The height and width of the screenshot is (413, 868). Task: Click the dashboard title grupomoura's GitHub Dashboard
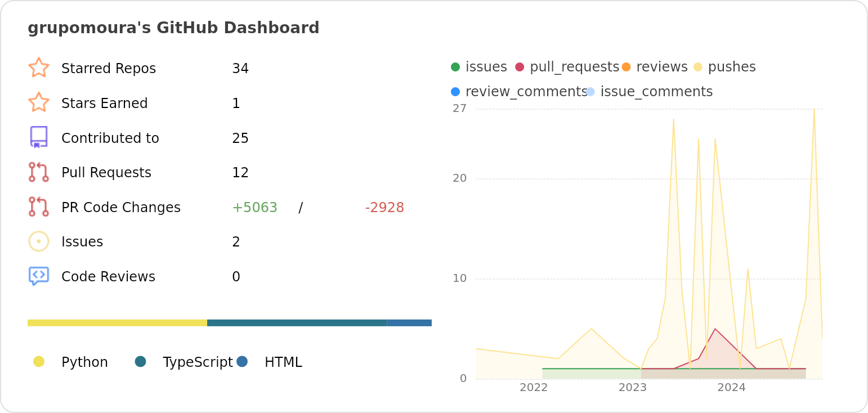(173, 28)
